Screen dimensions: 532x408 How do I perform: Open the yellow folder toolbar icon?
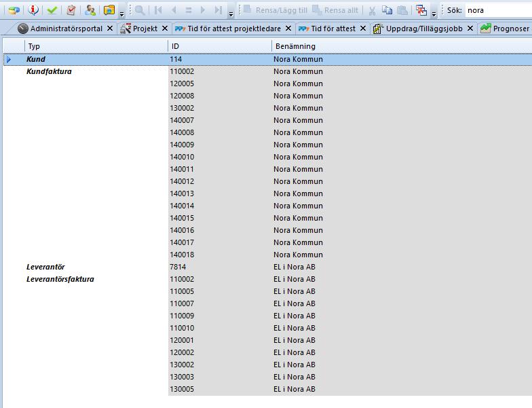tap(109, 10)
